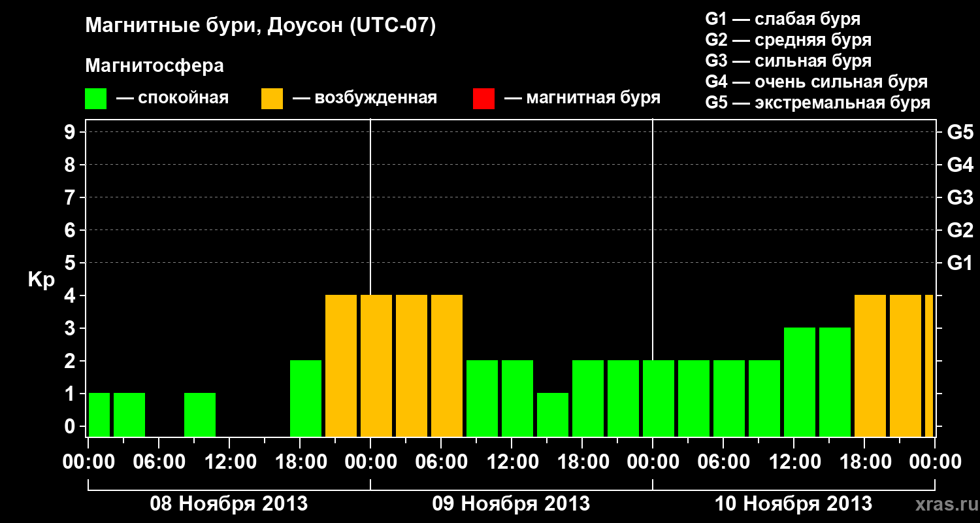Screen dimensions: 980x523
Task: Click the only Kp 1 bar on 09 Ноября
Action: [553, 414]
